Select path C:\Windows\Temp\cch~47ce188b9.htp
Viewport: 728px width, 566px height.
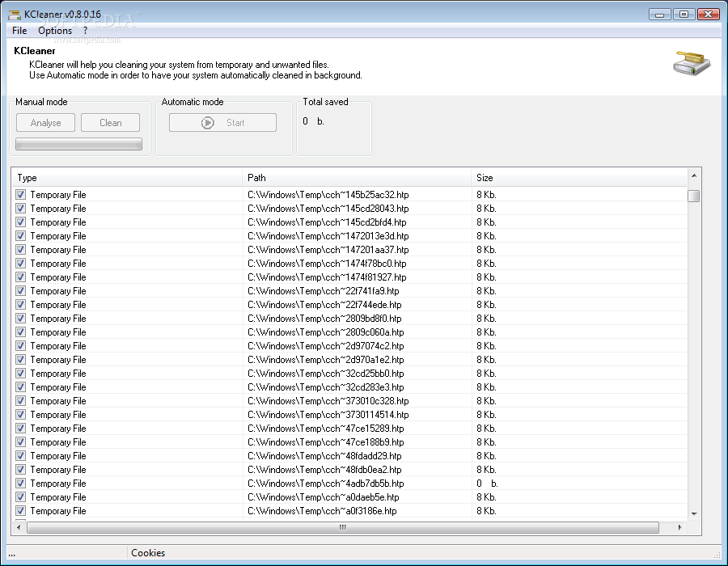pyautogui.click(x=325, y=442)
